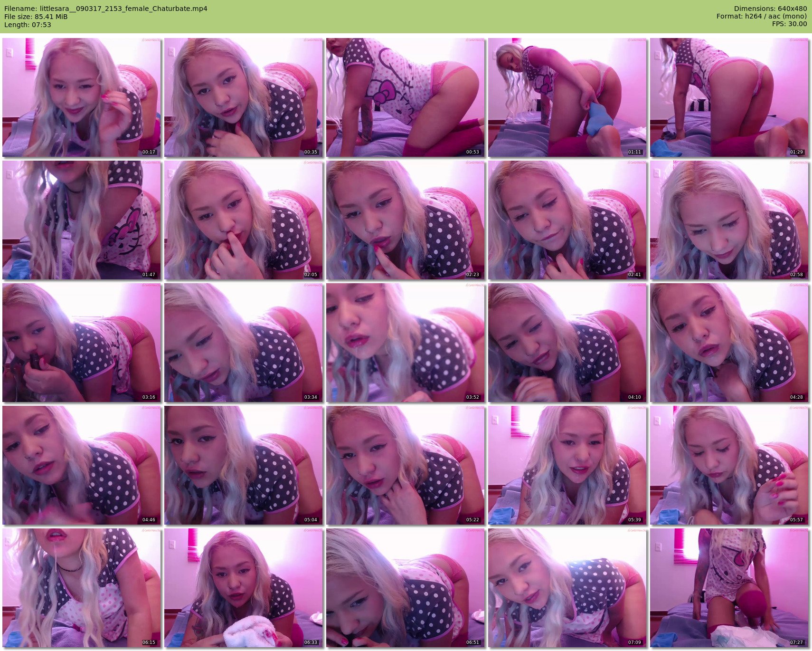The image size is (812, 651).
Task: Open the thumbnail stamped 00:53
Action: pos(406,97)
